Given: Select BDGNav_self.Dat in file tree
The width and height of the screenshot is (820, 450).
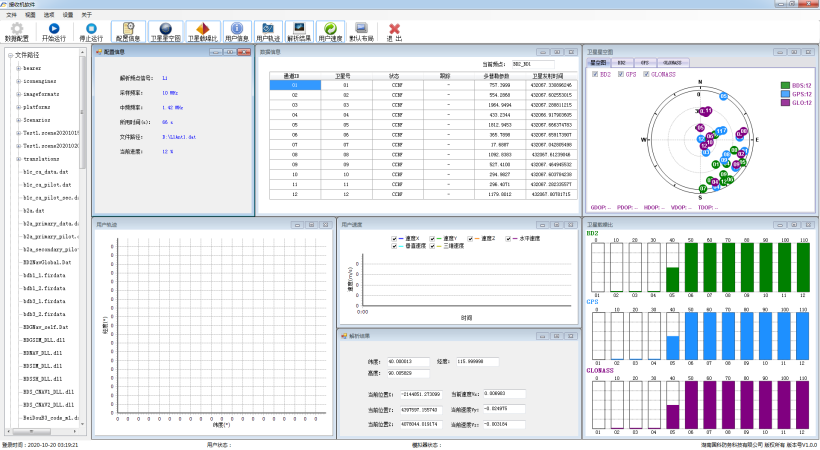Looking at the screenshot, I should point(46,327).
